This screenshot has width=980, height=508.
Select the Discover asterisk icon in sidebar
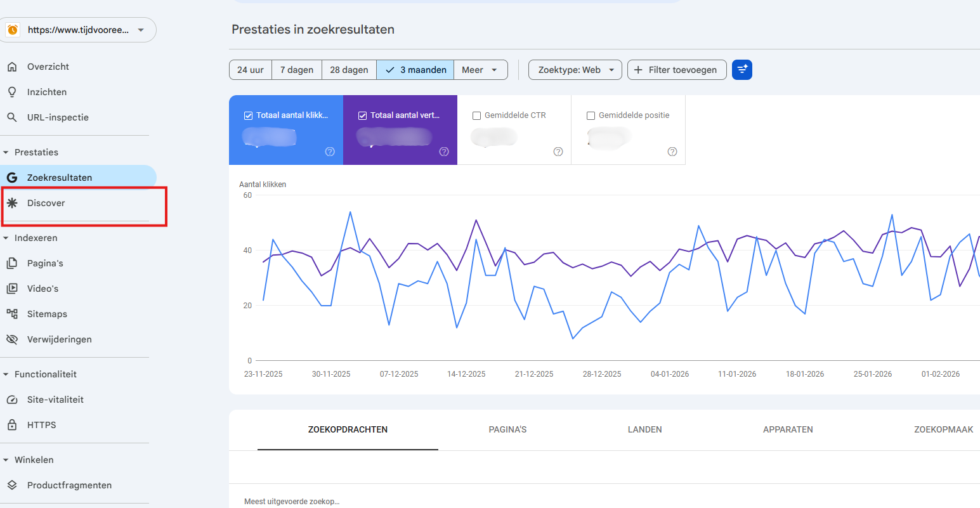pos(13,203)
